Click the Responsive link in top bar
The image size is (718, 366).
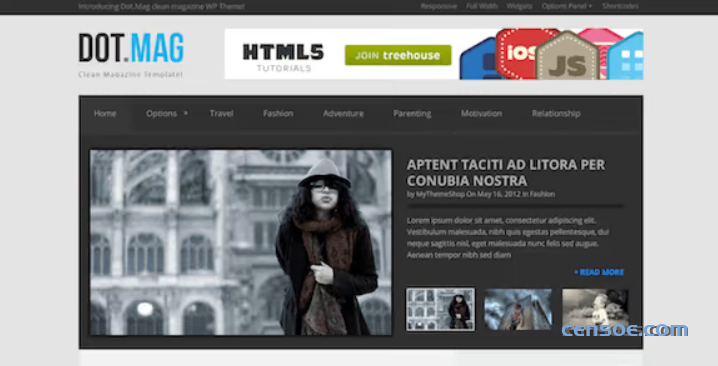(439, 6)
